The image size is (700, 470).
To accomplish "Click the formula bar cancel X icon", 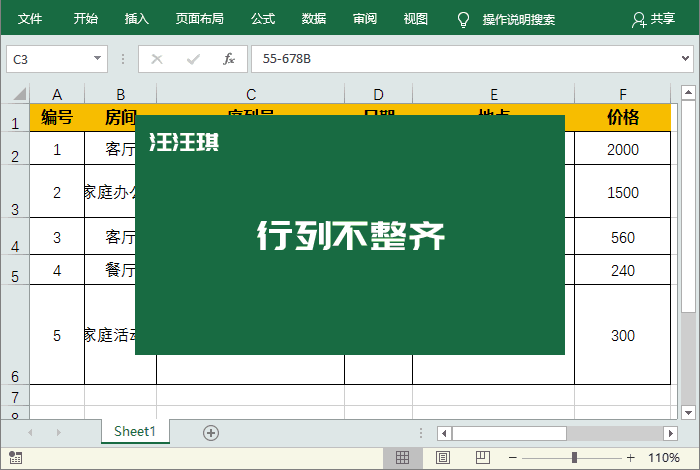I will [x=157, y=59].
